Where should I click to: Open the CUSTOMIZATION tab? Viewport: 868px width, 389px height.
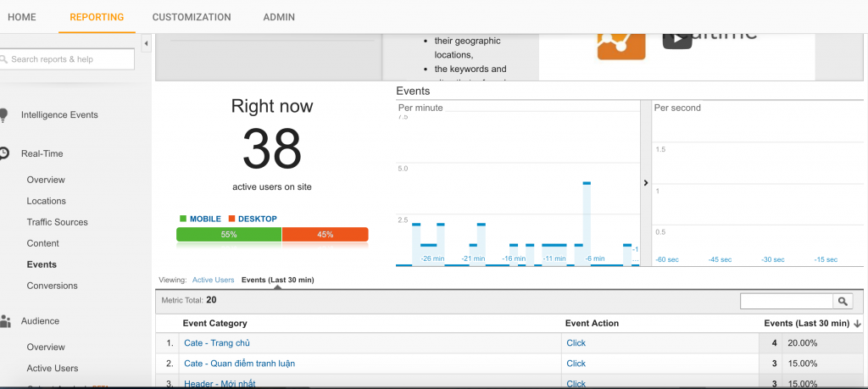(x=192, y=17)
